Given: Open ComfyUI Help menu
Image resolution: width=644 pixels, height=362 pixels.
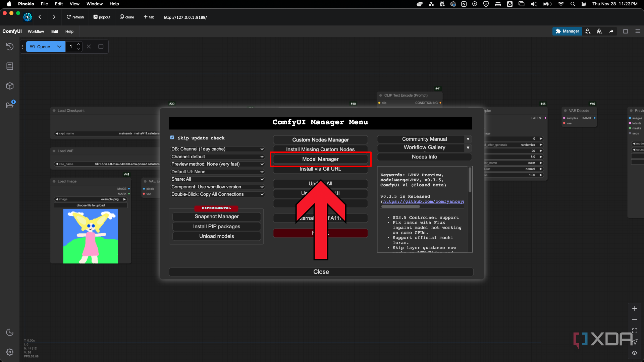Looking at the screenshot, I should coord(69,32).
